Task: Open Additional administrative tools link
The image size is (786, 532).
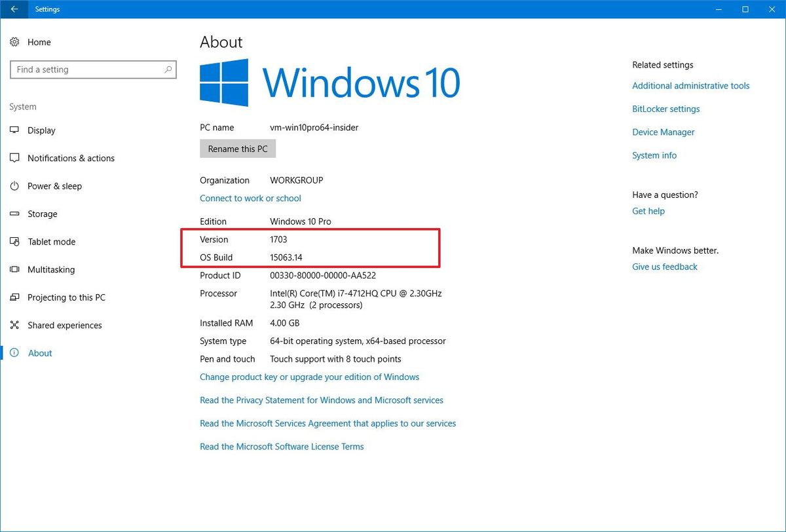Action: pyautogui.click(x=691, y=86)
